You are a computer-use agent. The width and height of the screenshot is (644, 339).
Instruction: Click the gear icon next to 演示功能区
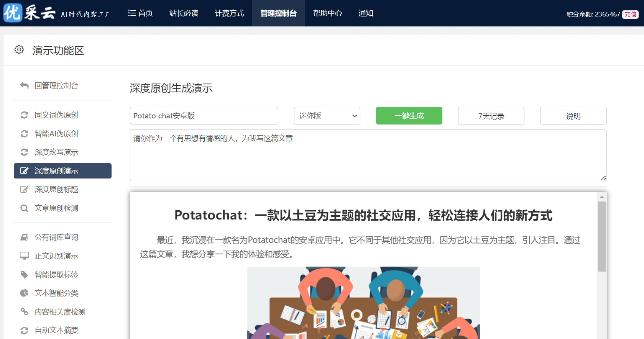pos(19,50)
